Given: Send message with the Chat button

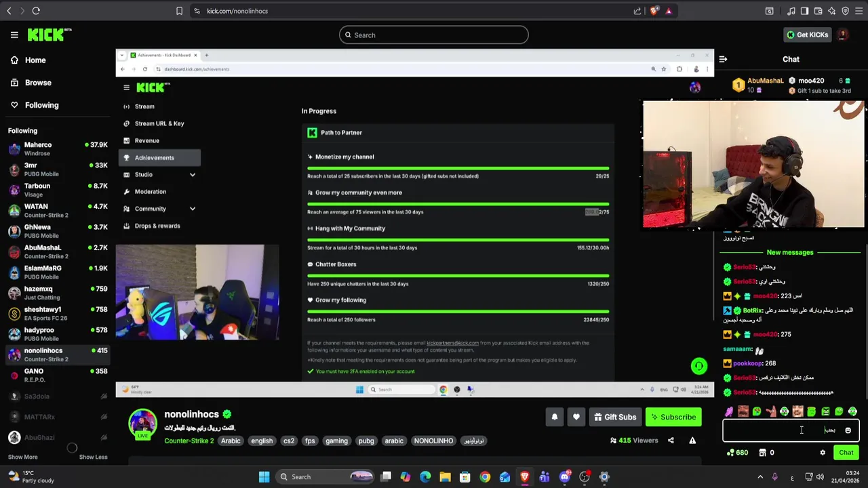Looking at the screenshot, I should pos(846,453).
